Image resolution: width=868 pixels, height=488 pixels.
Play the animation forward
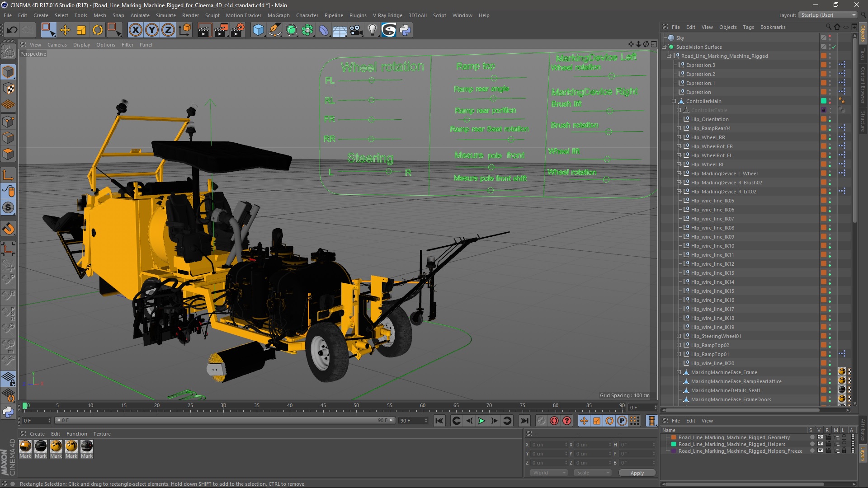tap(482, 421)
